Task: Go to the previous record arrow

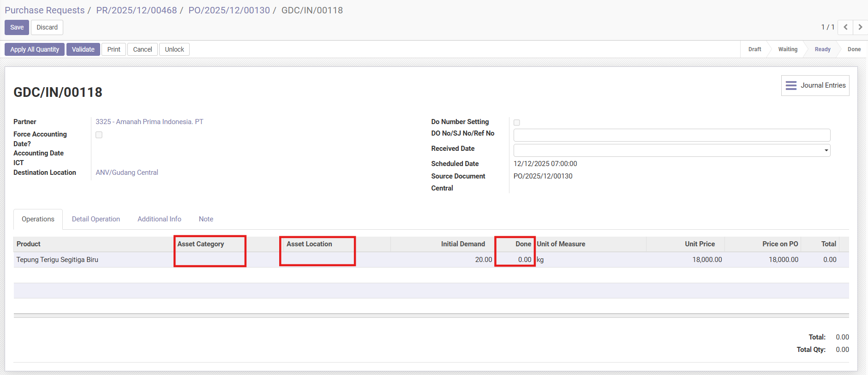Action: (845, 27)
